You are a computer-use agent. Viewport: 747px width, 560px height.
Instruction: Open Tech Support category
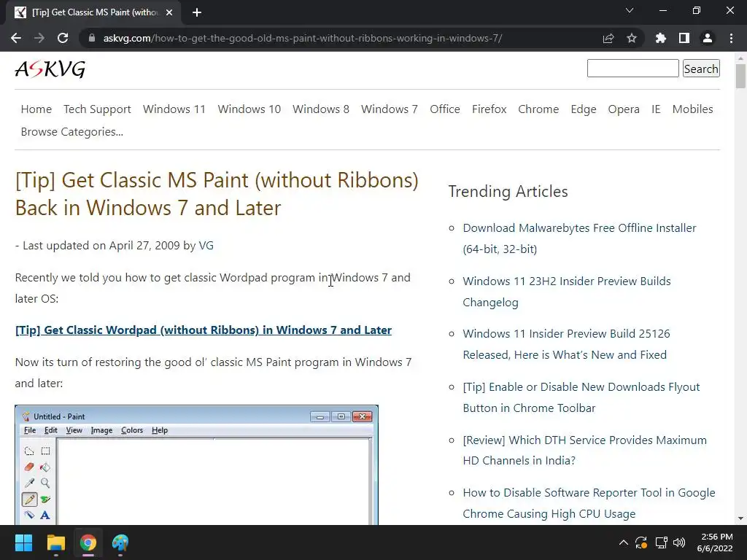[97, 109]
